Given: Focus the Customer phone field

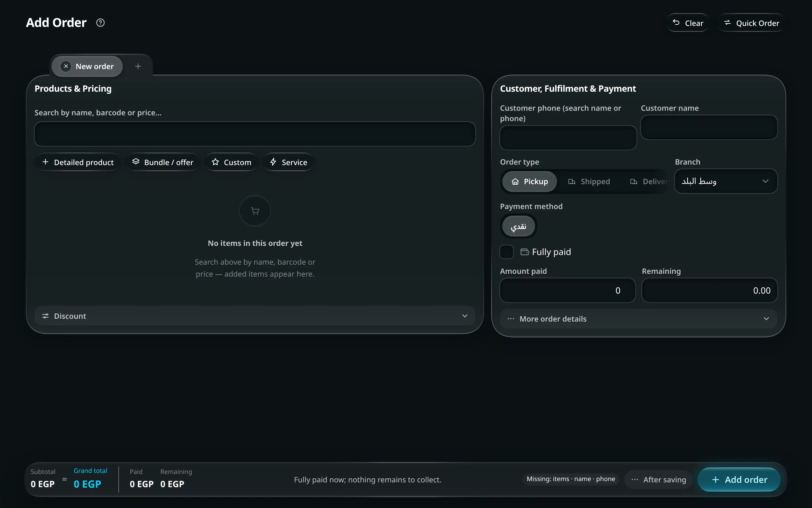Looking at the screenshot, I should (568, 138).
